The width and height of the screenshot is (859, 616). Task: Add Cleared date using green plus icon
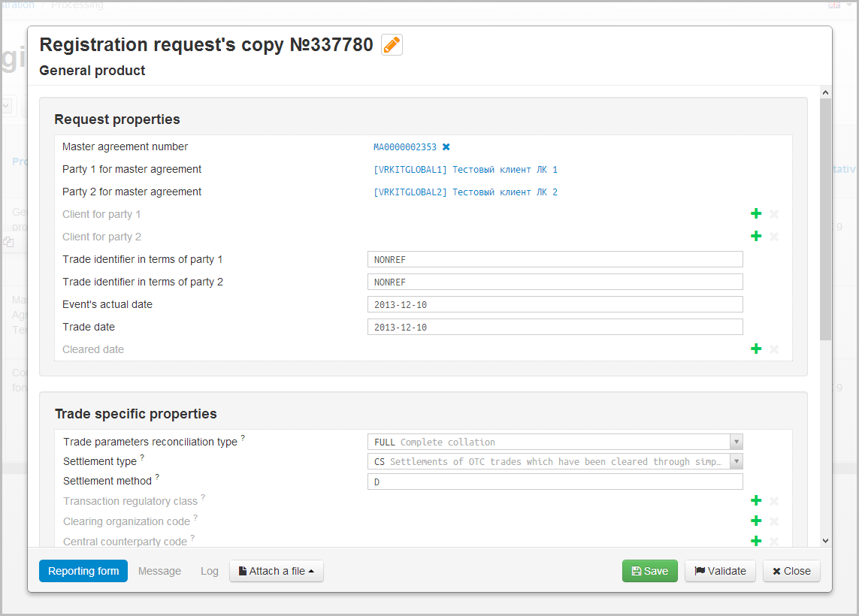(756, 349)
